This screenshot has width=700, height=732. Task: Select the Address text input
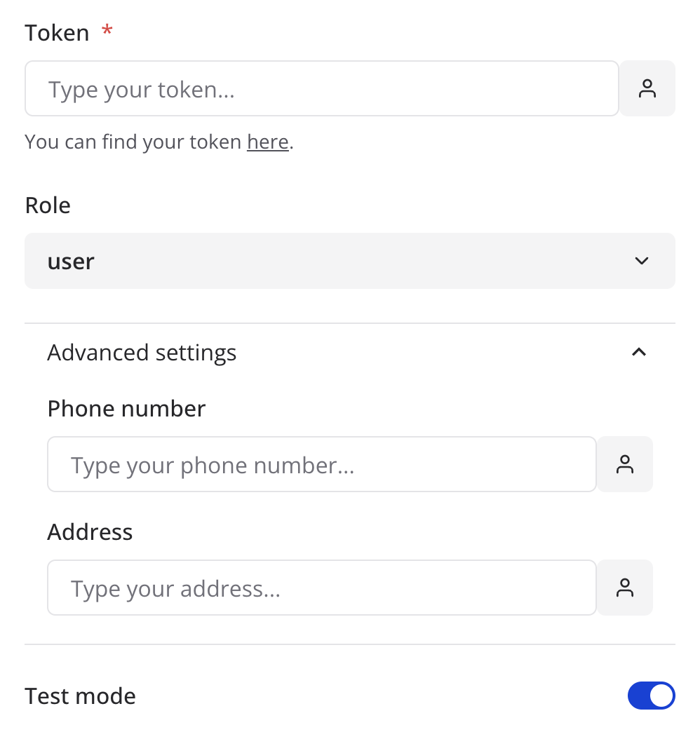[x=321, y=588]
